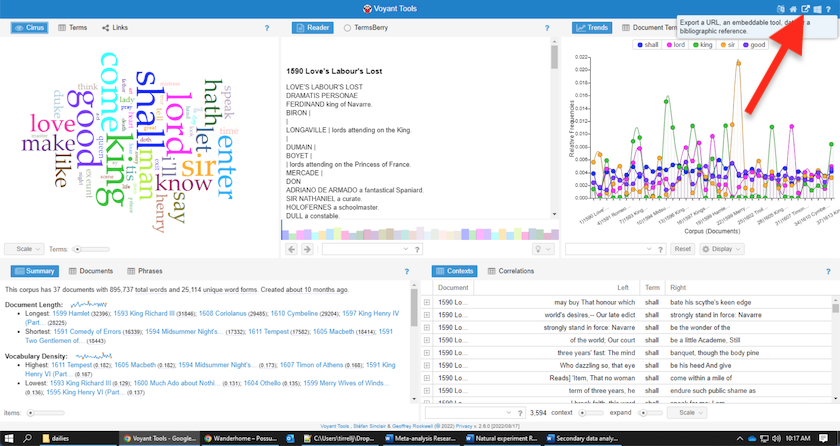Switch to the Phrases tab

pos(145,271)
